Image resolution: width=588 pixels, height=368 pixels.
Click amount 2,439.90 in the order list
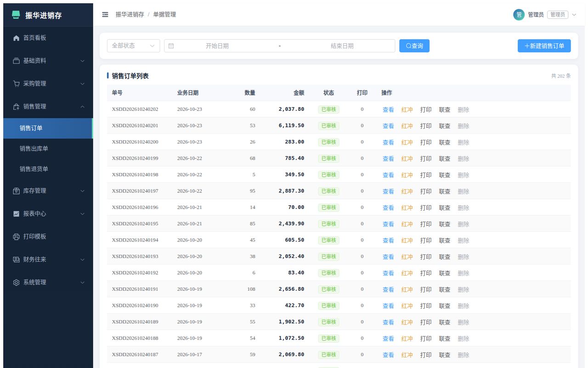point(291,224)
